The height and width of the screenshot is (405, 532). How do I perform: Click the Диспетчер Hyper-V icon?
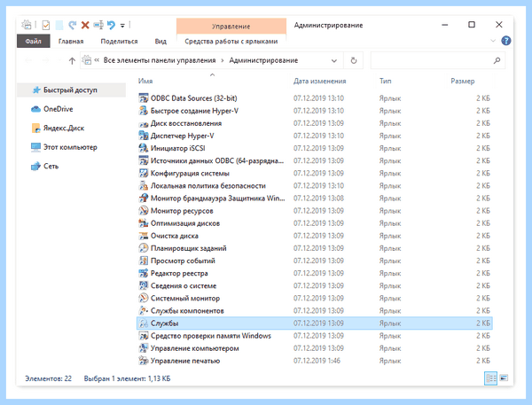point(144,136)
